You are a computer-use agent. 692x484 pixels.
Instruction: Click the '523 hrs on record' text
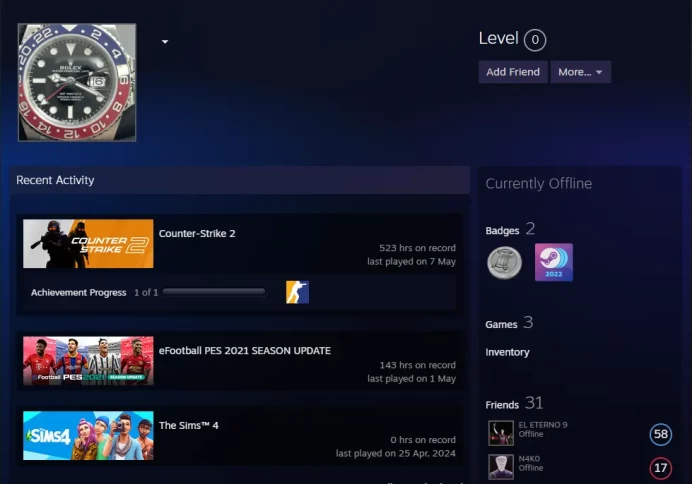(417, 248)
